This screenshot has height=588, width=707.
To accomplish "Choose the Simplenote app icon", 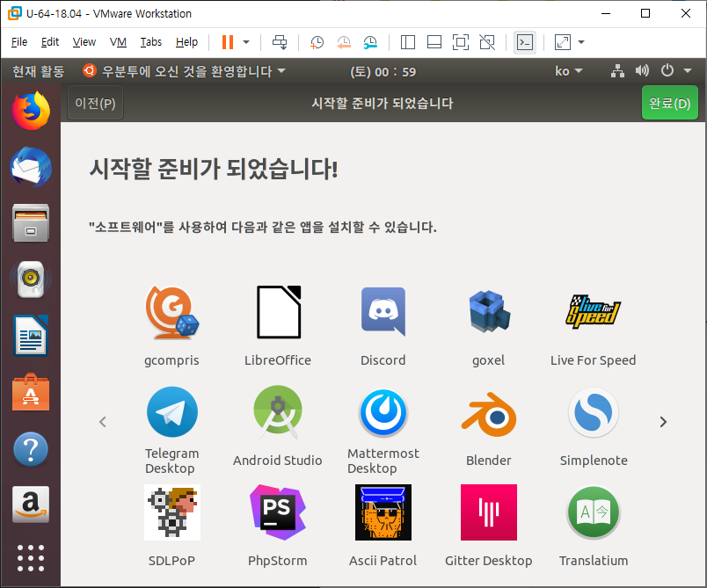I will 594,413.
